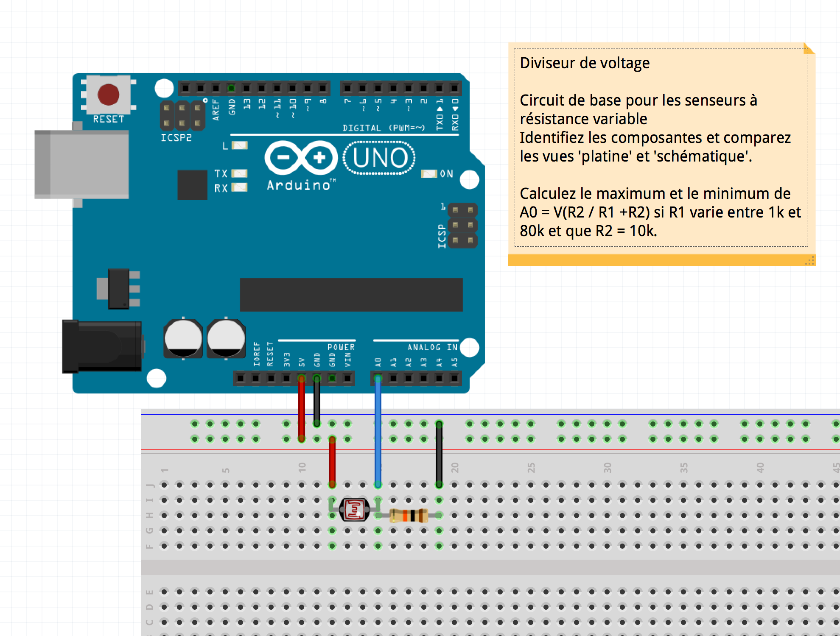This screenshot has height=636, width=840.
Task: Click the ICSP2 header block
Action: [x=182, y=114]
